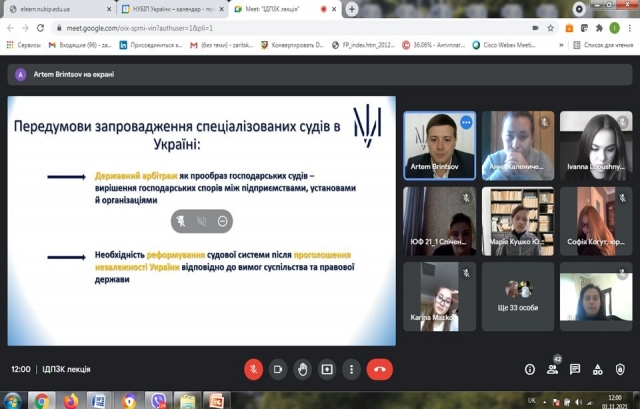Click the remove-from-call icon on the presentation overlay
Screen dimensions: 640x409
click(x=222, y=220)
